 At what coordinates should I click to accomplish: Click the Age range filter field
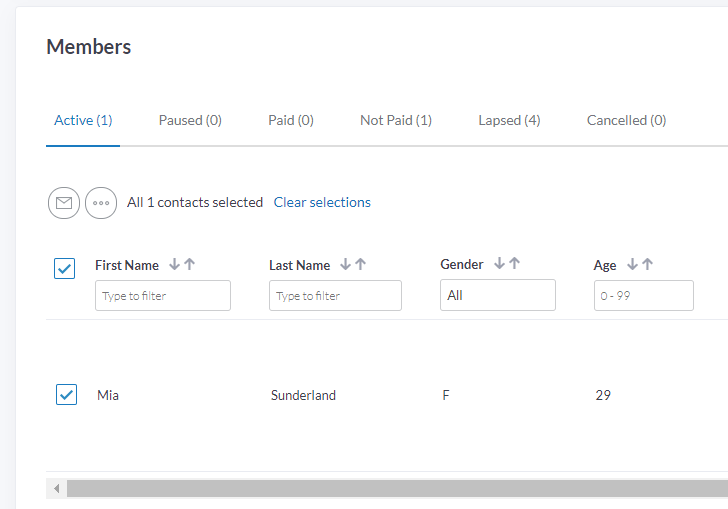(644, 295)
